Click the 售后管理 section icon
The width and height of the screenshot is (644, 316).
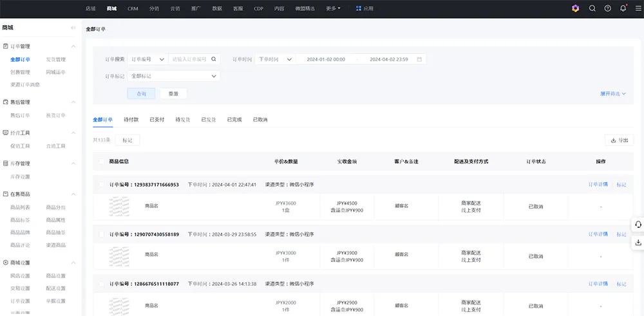pos(5,102)
